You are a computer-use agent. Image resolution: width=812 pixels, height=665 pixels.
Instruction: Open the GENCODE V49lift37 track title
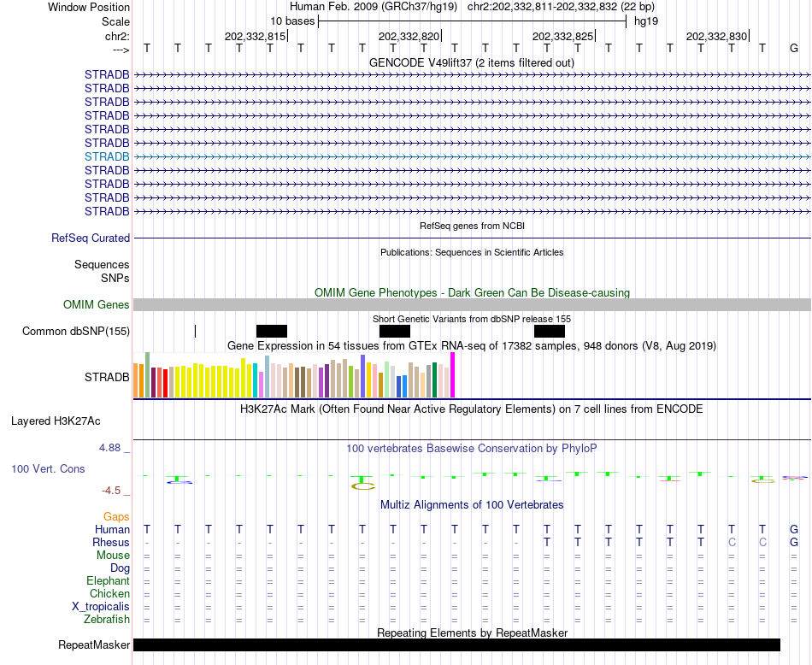tap(472, 62)
